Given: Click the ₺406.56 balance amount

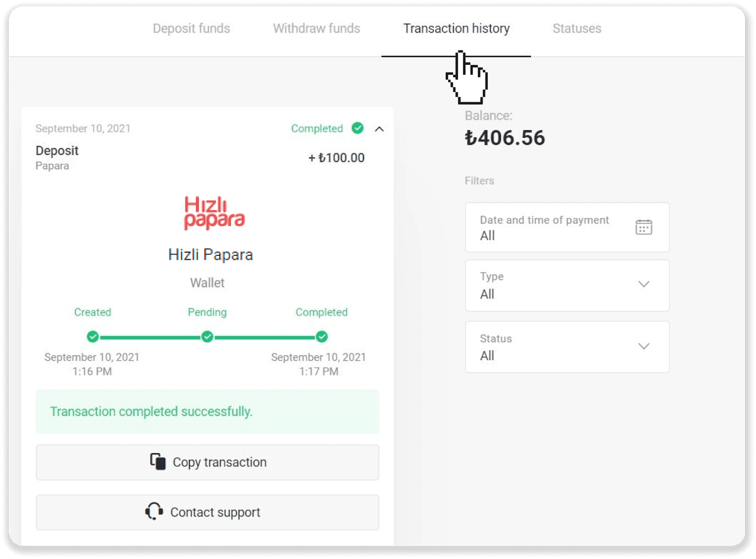Looking at the screenshot, I should (505, 138).
